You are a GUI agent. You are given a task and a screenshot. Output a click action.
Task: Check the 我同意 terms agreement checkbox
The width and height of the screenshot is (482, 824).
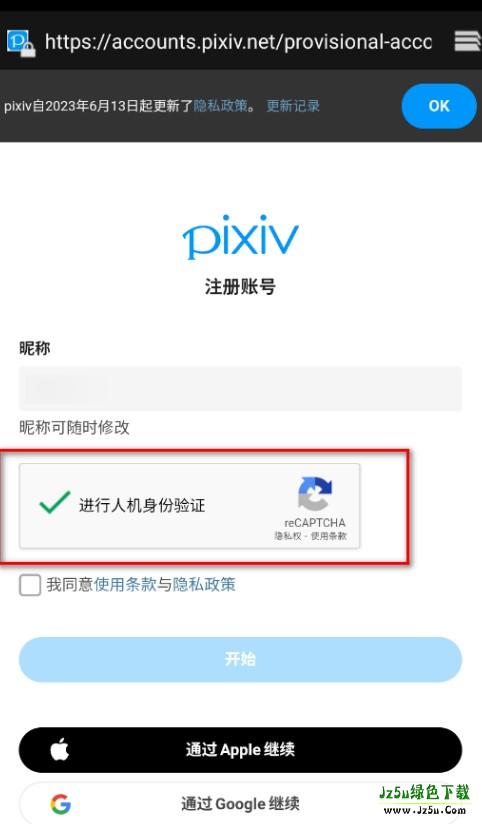(30, 584)
